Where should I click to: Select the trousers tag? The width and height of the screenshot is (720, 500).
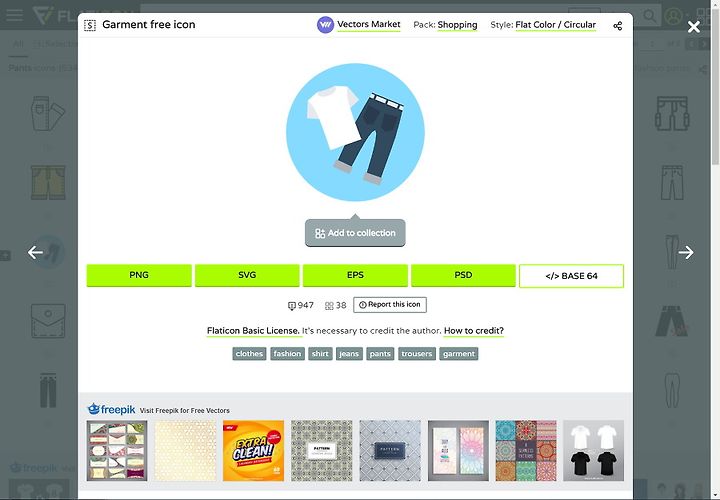[417, 354]
